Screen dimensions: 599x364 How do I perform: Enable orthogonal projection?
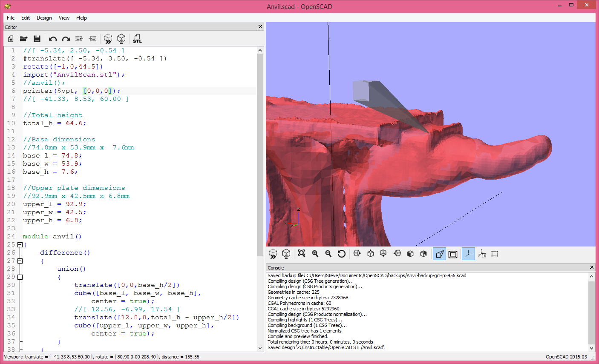pyautogui.click(x=452, y=253)
